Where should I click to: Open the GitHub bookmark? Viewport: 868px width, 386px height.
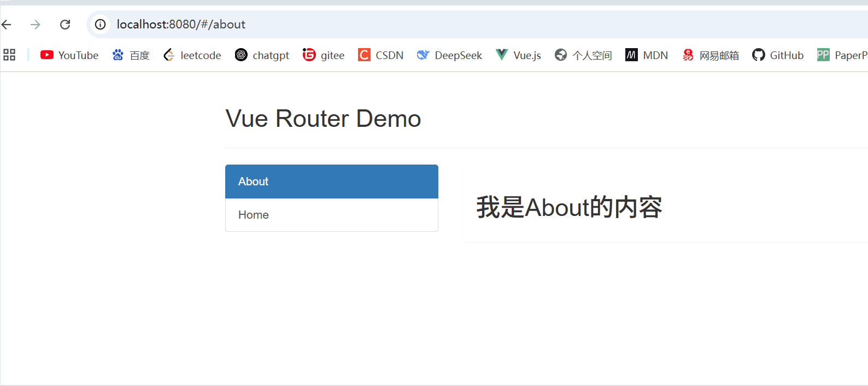click(778, 55)
